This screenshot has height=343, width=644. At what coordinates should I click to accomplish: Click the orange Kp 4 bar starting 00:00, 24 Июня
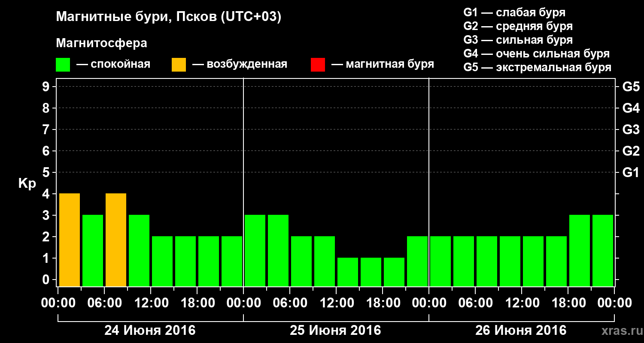point(70,240)
